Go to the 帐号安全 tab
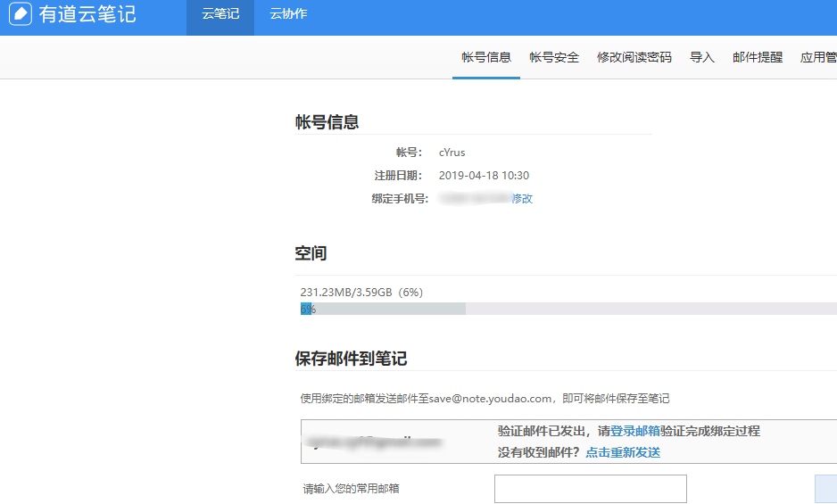 point(554,57)
